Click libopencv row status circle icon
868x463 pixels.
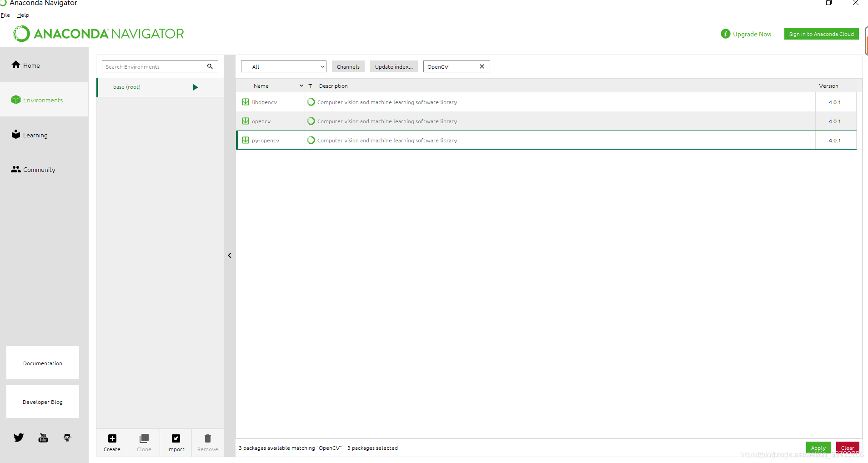(x=311, y=102)
